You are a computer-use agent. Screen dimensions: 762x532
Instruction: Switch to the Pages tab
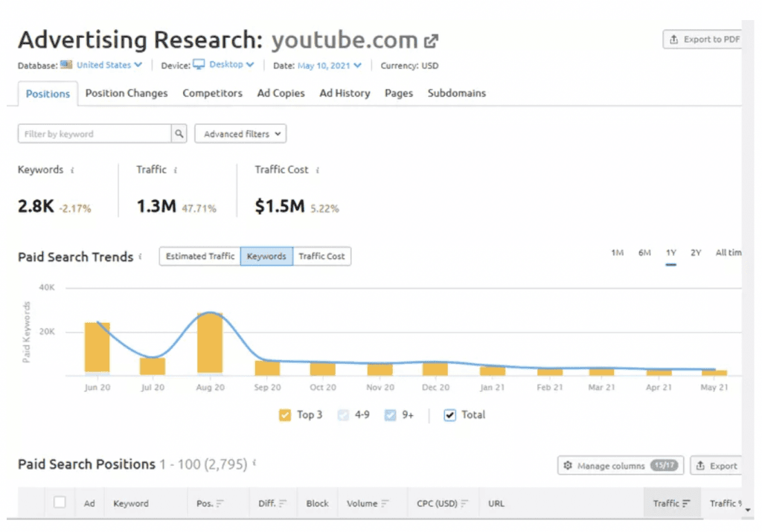click(x=399, y=93)
